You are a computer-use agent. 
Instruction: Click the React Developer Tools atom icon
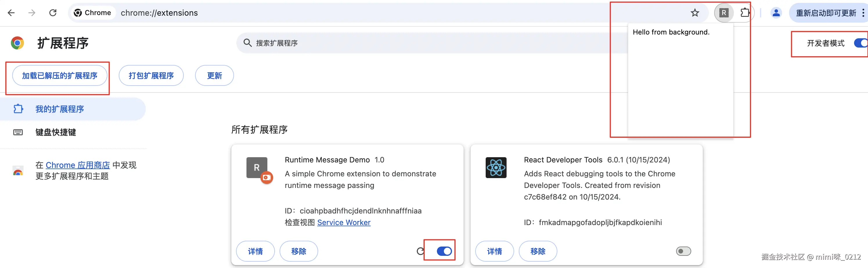[496, 167]
